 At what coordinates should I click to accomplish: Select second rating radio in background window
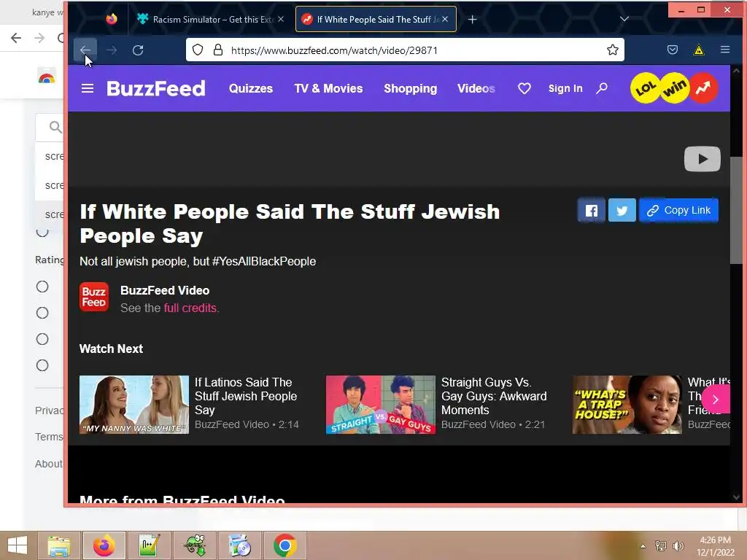pyautogui.click(x=42, y=313)
